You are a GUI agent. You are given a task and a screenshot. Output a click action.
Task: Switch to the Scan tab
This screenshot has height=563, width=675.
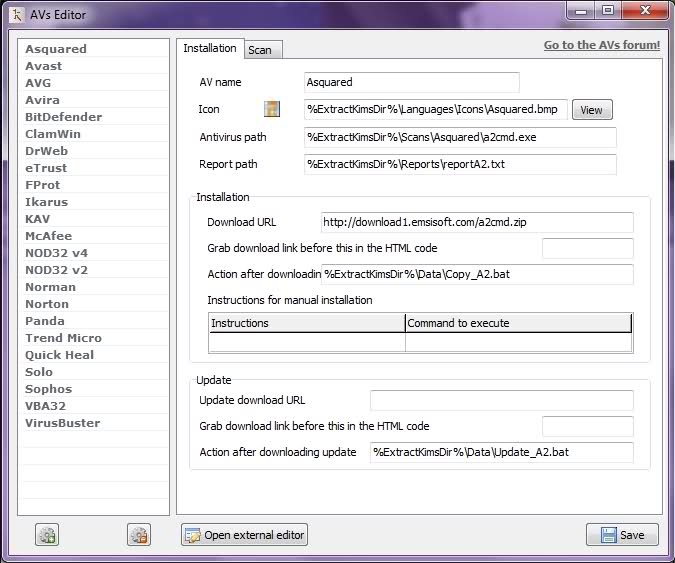click(263, 50)
